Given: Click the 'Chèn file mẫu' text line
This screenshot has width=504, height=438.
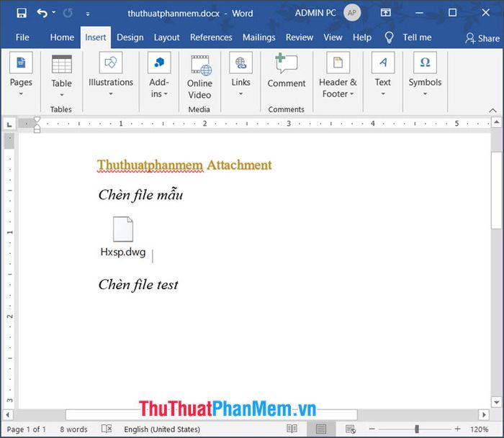Looking at the screenshot, I should click(x=140, y=195).
